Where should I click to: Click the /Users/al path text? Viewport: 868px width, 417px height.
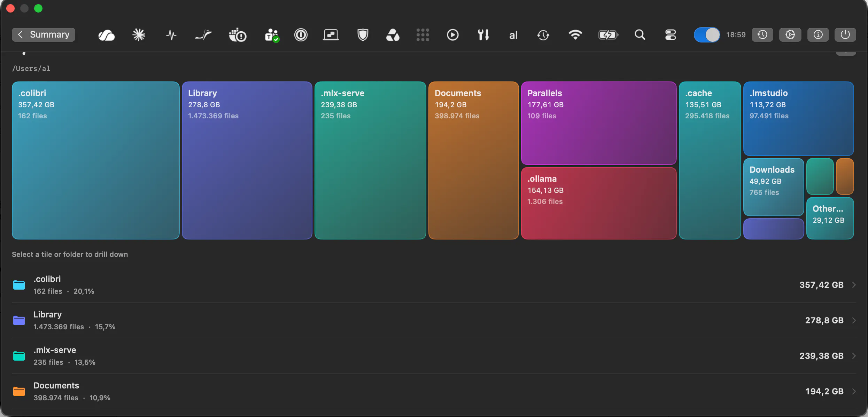click(31, 69)
